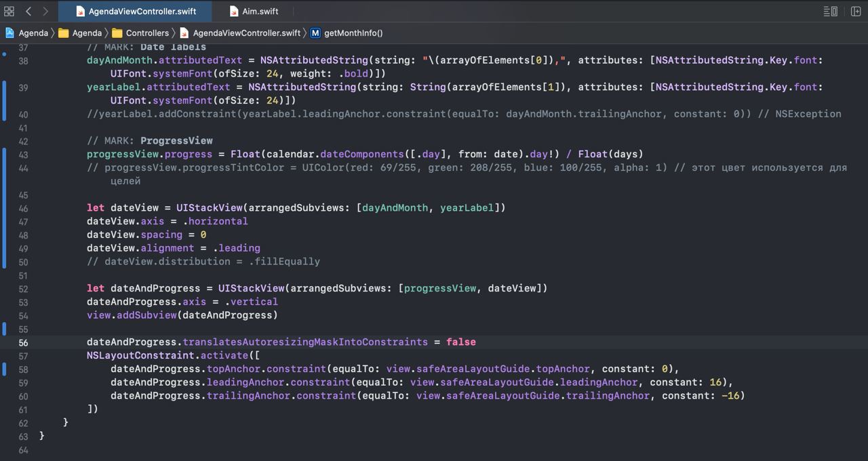Click 'trailingAnchor.constraint' on line 60

pyautogui.click(x=281, y=395)
